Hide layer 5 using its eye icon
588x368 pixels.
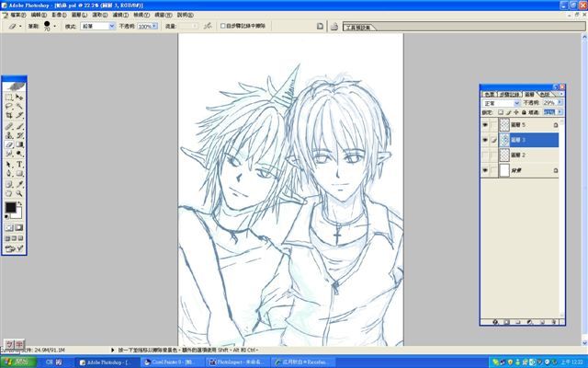click(x=485, y=125)
